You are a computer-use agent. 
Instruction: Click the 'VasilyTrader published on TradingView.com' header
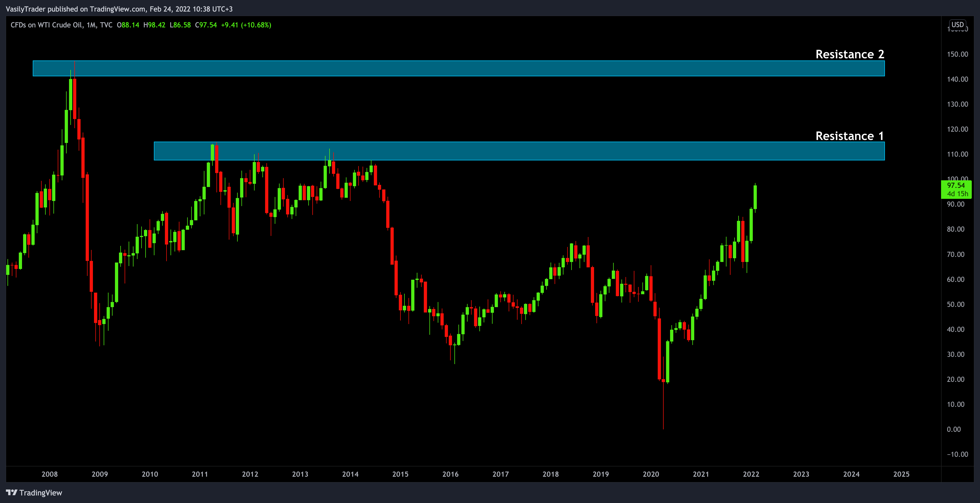(75, 9)
